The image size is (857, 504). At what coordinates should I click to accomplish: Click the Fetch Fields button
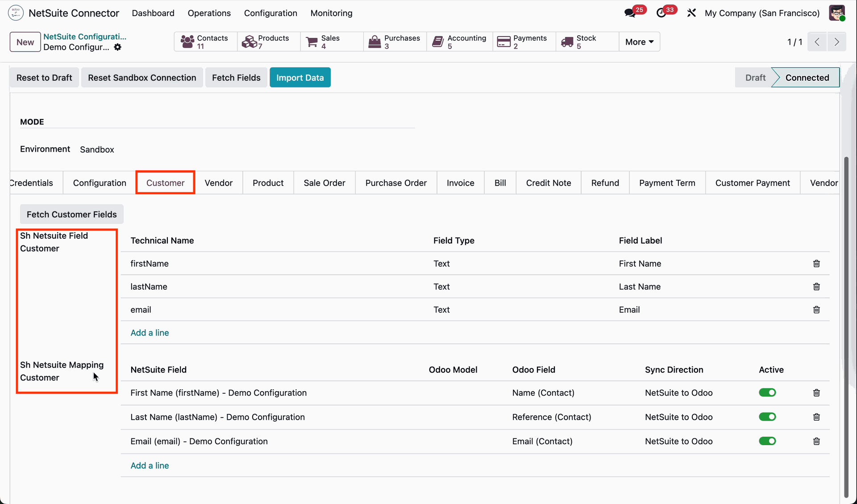[x=236, y=78]
